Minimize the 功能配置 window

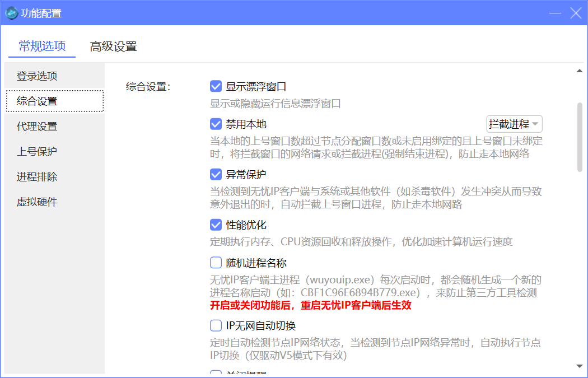tap(556, 13)
